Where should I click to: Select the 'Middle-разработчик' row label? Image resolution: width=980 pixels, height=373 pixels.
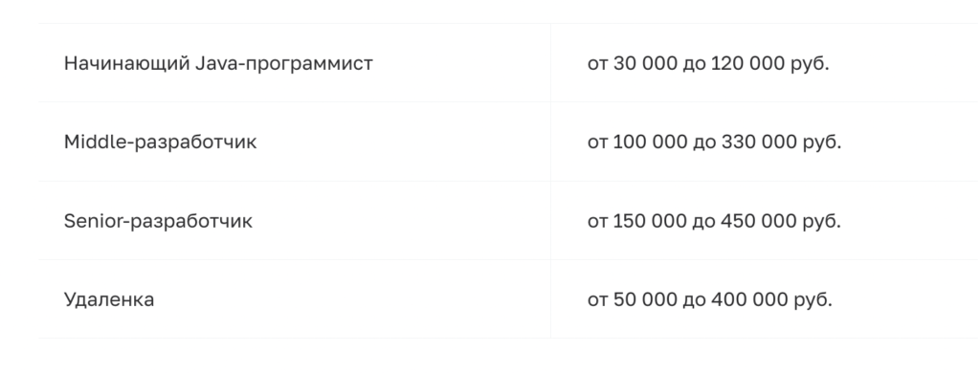pyautogui.click(x=295, y=142)
